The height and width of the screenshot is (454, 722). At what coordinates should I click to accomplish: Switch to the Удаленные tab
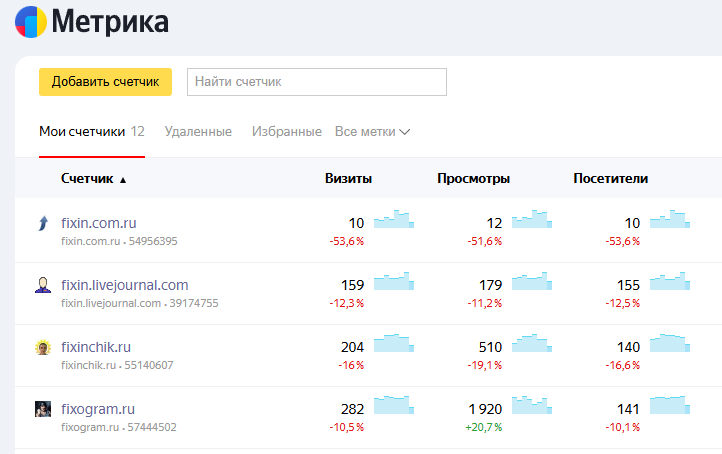198,132
